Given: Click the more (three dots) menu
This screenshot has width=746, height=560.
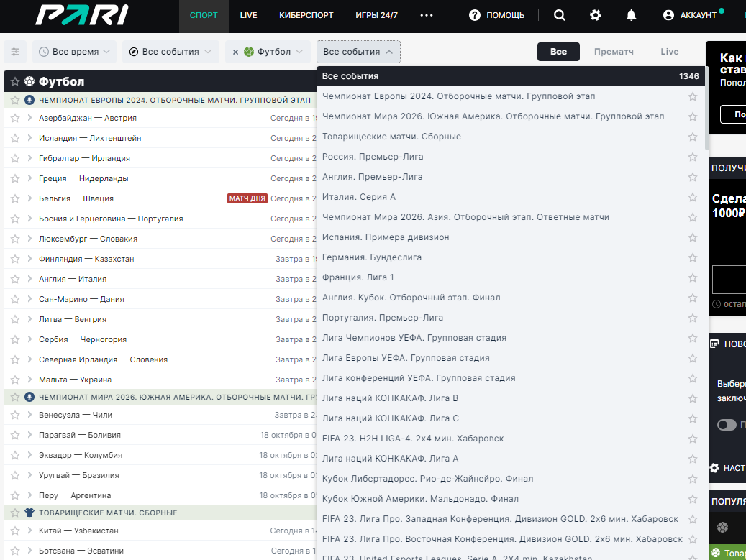Looking at the screenshot, I should click(427, 15).
